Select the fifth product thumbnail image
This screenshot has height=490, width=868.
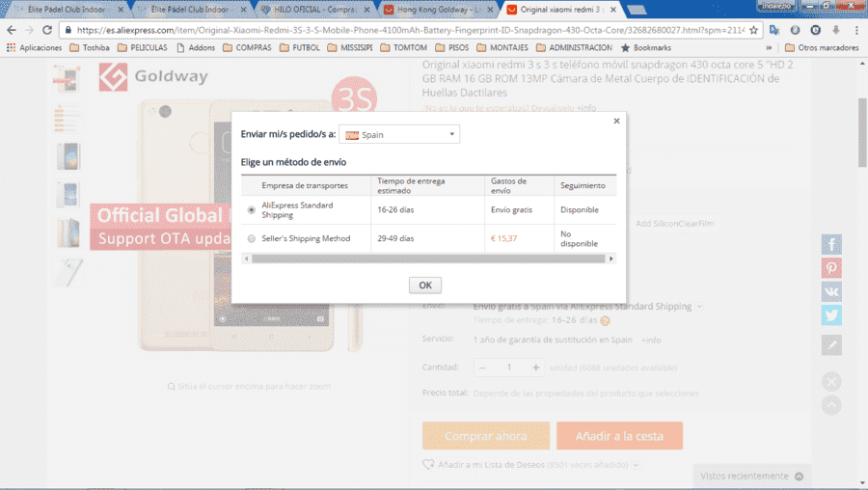click(67, 232)
